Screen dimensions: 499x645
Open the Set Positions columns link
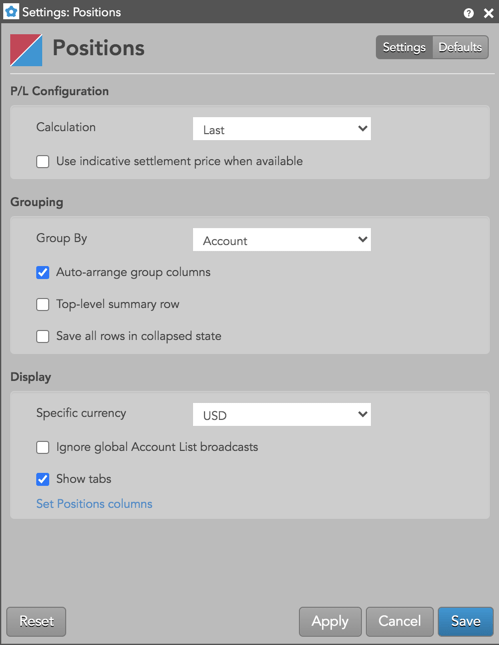click(94, 504)
